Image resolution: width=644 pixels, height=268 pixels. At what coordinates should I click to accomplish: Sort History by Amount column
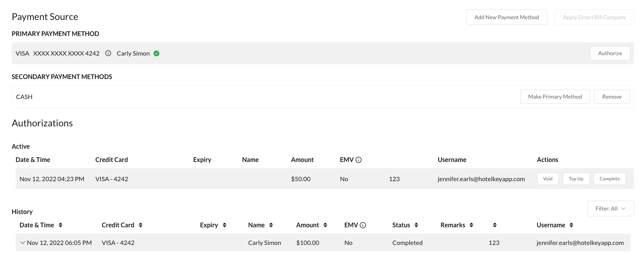(325, 225)
